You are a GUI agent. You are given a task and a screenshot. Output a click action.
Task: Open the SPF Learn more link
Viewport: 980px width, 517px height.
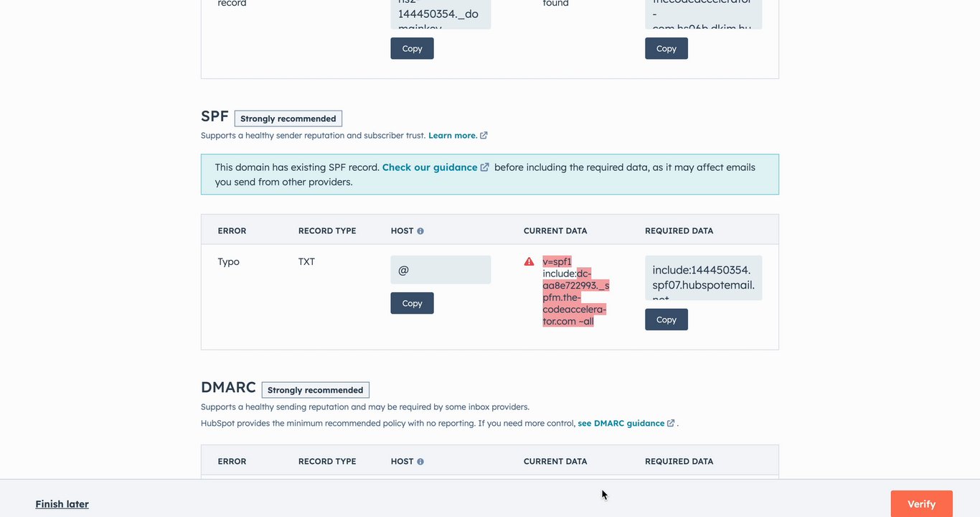[452, 136]
